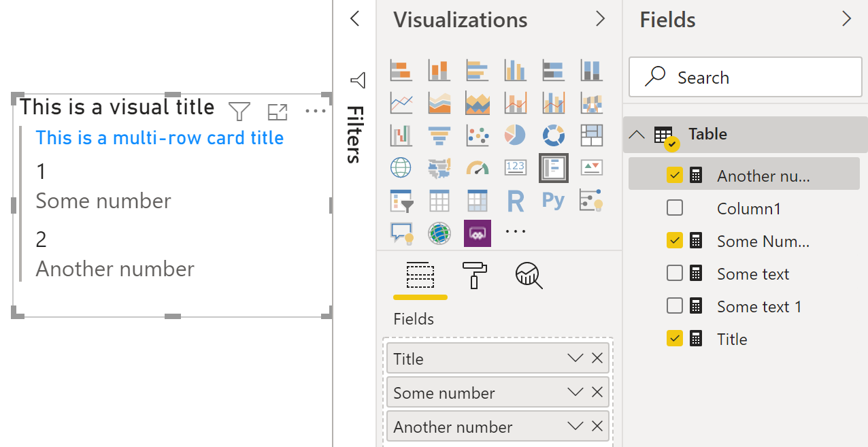Open dropdown arrow for Title field well
The height and width of the screenshot is (447, 868).
(575, 358)
